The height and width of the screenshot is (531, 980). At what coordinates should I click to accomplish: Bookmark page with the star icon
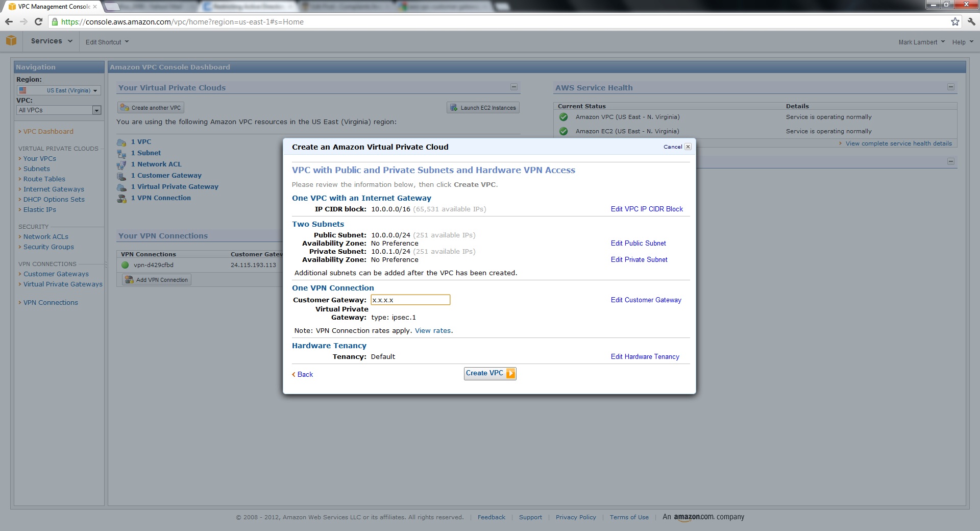click(x=955, y=21)
